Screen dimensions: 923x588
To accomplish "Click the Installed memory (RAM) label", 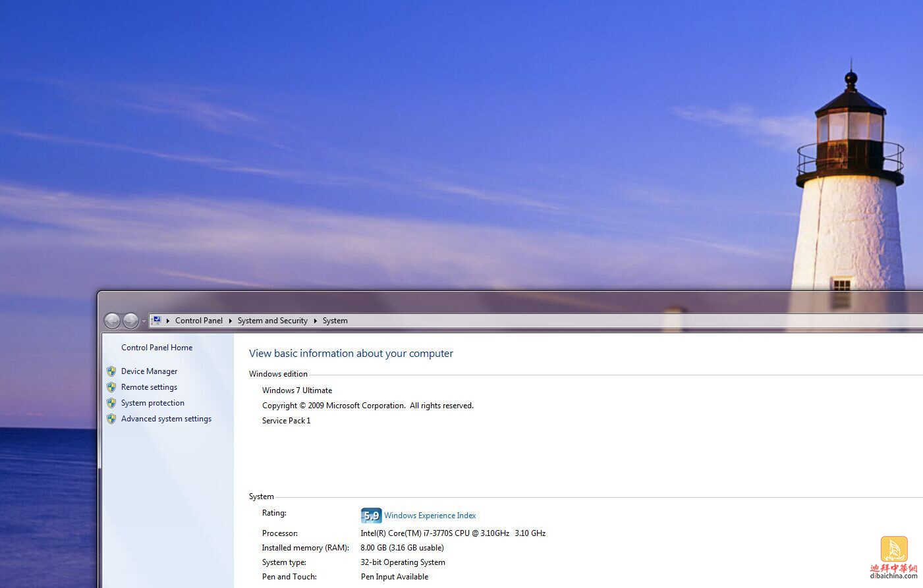I will pyautogui.click(x=305, y=548).
